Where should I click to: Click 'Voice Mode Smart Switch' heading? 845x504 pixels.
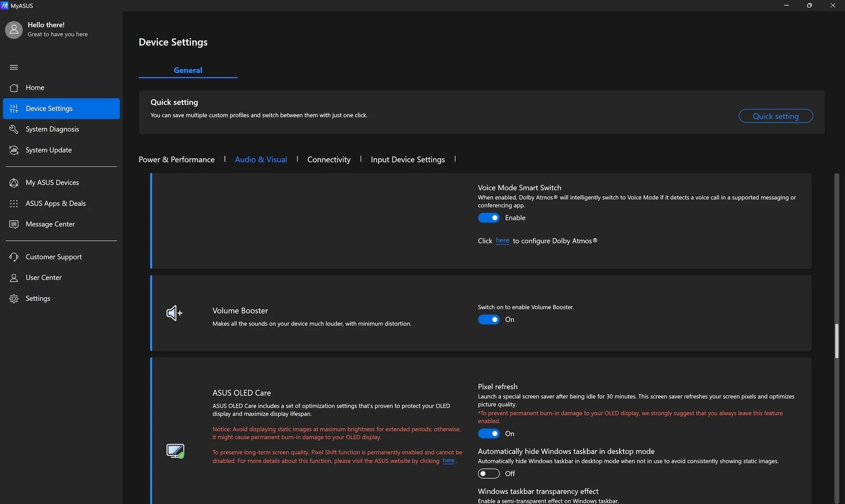[519, 188]
